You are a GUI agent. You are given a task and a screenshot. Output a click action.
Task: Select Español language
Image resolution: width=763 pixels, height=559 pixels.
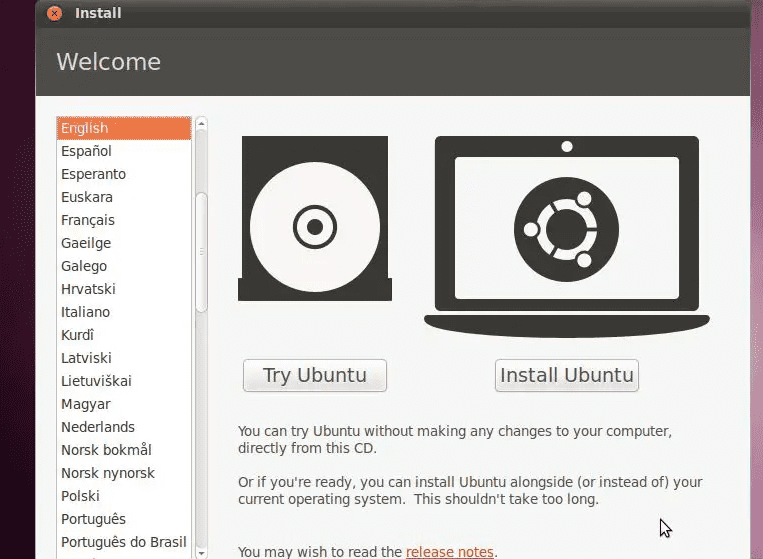[x=87, y=151]
